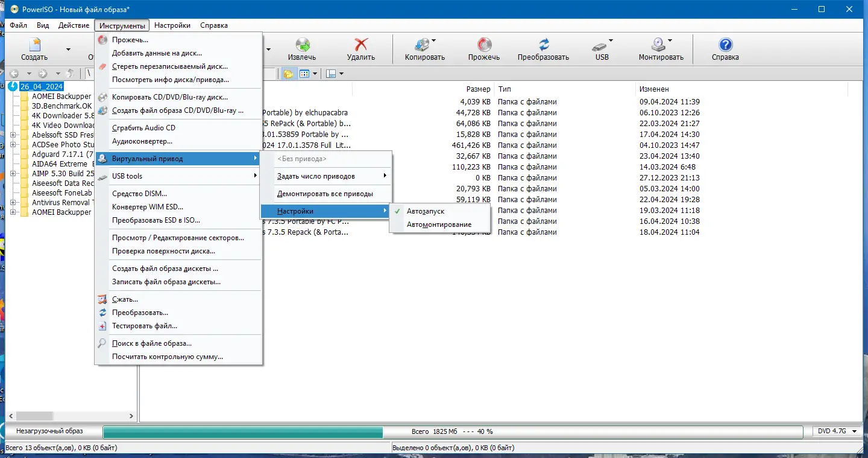Open Задать число приводов submenu
868x458 pixels.
tap(325, 176)
